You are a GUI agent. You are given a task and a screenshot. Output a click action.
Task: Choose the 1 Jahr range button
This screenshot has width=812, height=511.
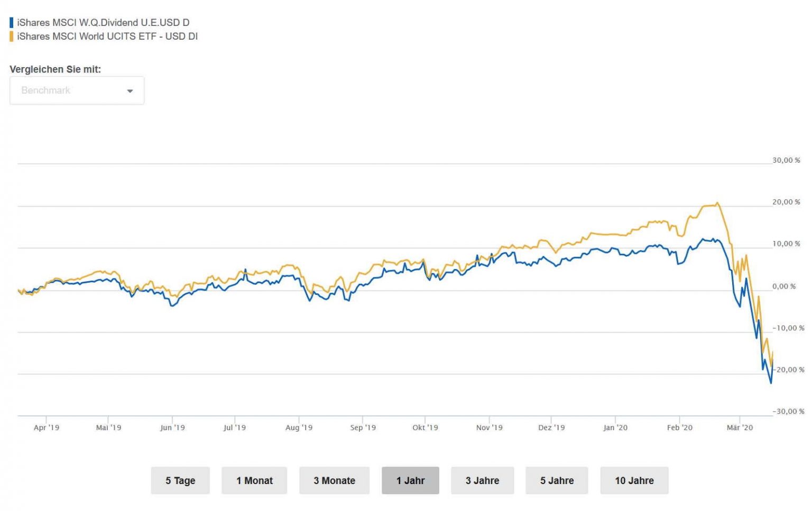pyautogui.click(x=410, y=480)
